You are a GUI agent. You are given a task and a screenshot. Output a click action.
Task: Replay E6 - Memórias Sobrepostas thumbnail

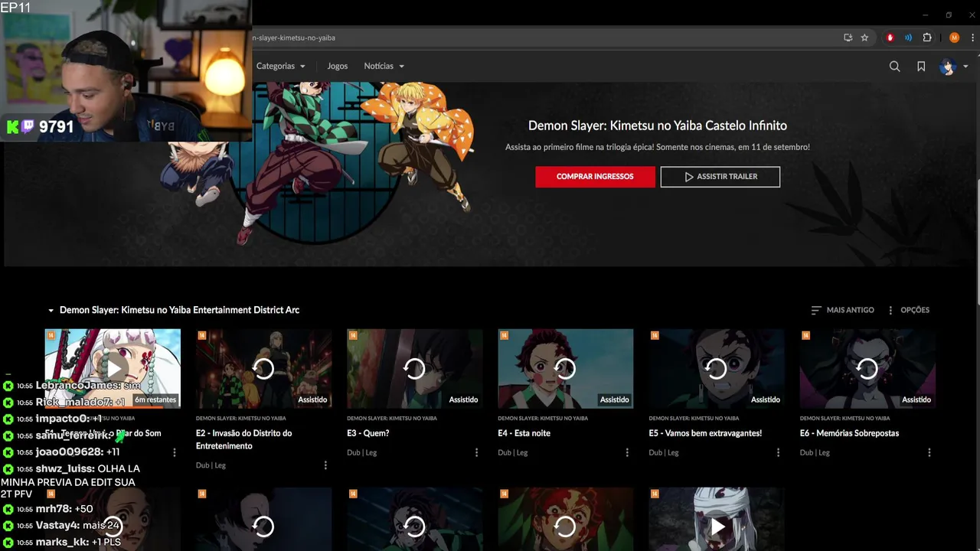click(x=867, y=369)
